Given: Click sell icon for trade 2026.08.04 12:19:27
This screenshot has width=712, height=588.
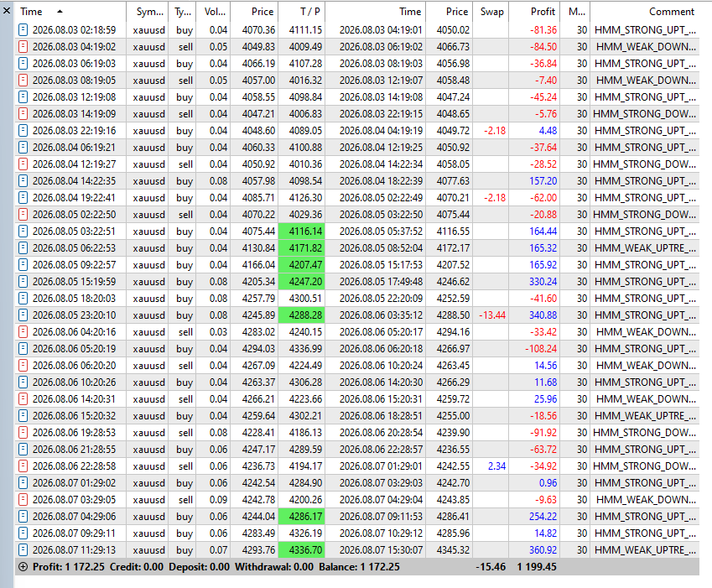Looking at the screenshot, I should (x=23, y=164).
